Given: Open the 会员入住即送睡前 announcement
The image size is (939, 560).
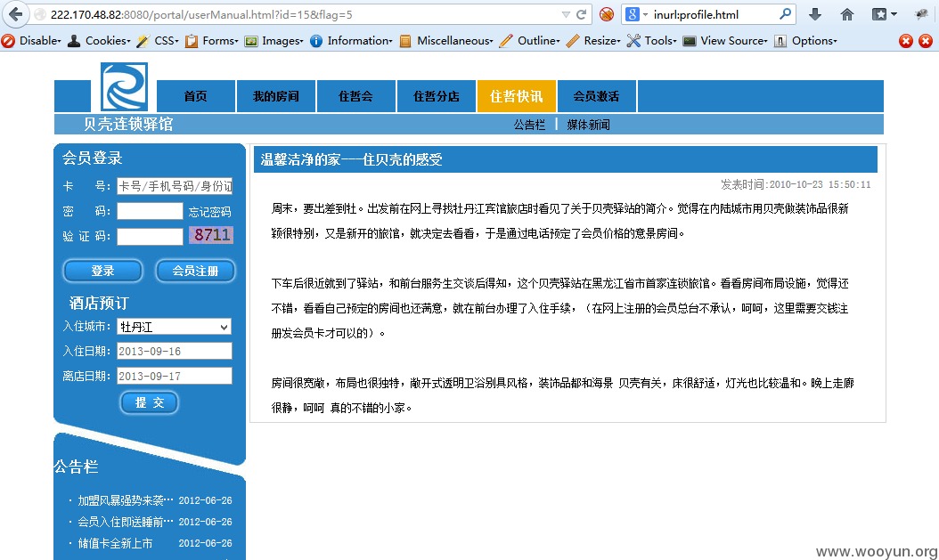Looking at the screenshot, I should click(125, 522).
